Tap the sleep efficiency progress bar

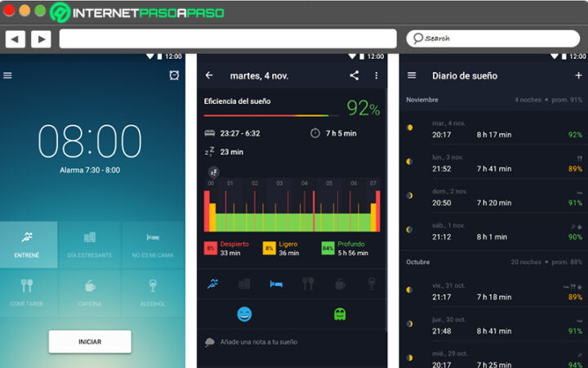click(271, 115)
